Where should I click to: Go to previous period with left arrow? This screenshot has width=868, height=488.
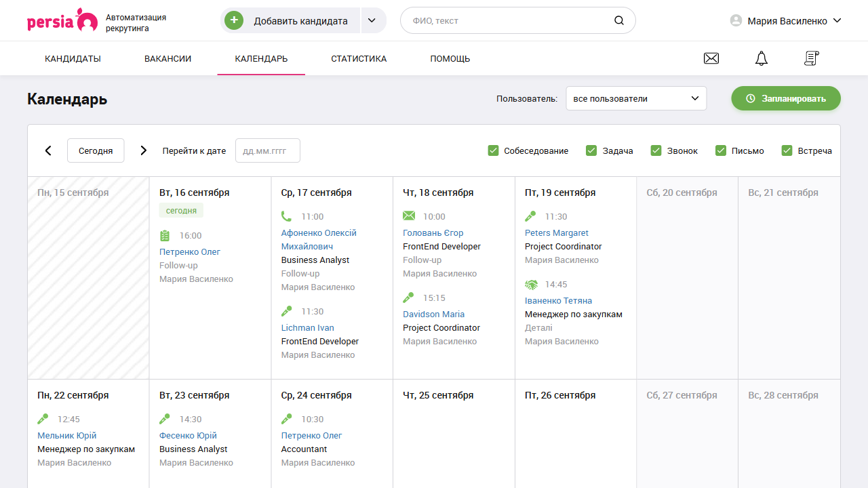point(48,150)
